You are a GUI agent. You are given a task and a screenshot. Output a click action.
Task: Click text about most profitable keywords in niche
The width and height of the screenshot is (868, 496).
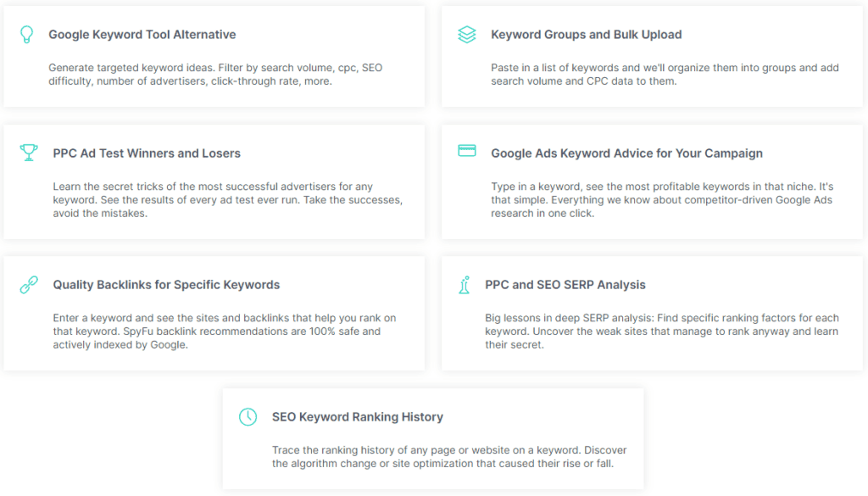click(x=662, y=200)
